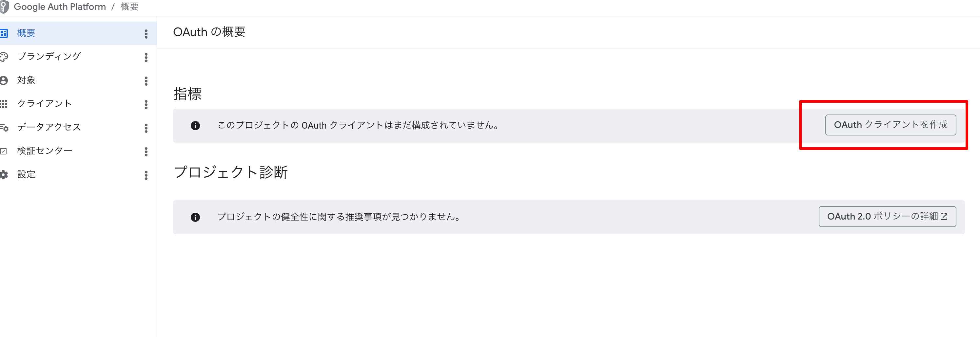Open the three-dot menu beside 設定

(146, 175)
